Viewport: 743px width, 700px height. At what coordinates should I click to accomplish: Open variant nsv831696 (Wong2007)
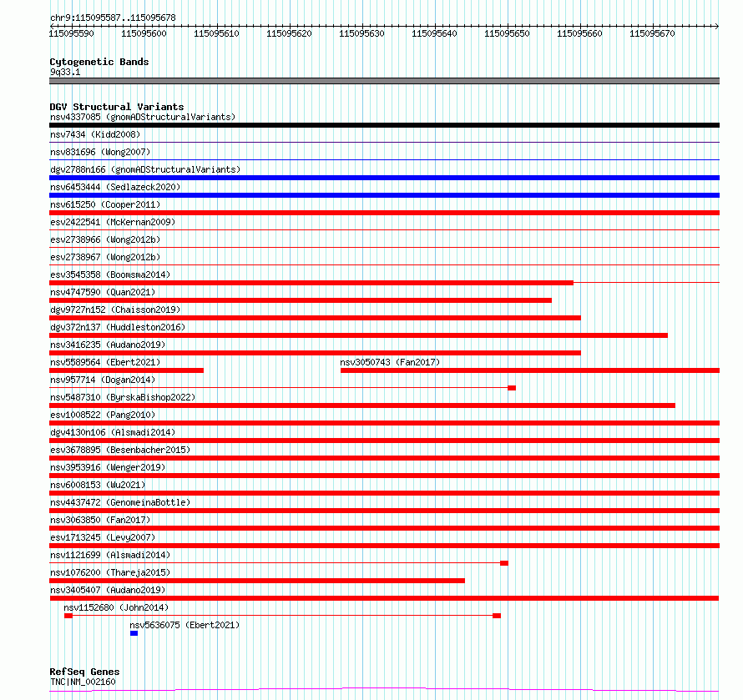(x=100, y=152)
